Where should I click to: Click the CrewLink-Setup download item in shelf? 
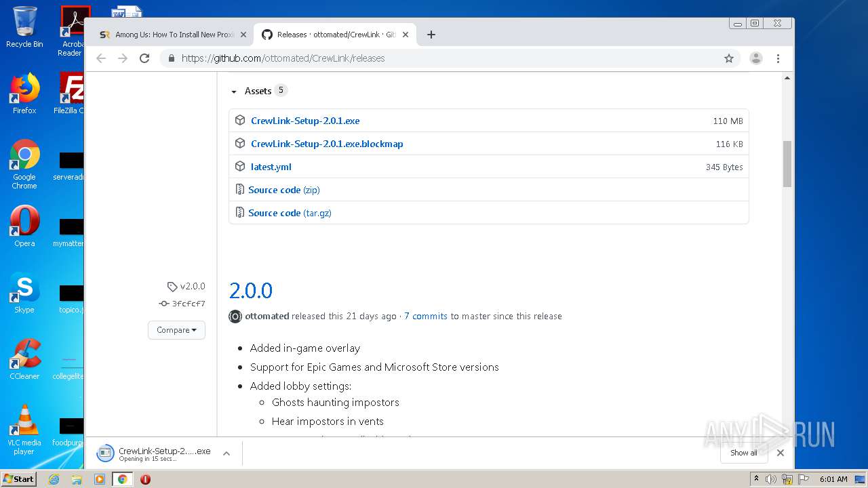(x=155, y=453)
